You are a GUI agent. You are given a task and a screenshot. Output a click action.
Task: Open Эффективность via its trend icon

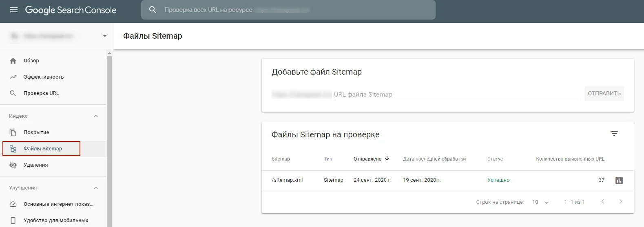(13, 77)
